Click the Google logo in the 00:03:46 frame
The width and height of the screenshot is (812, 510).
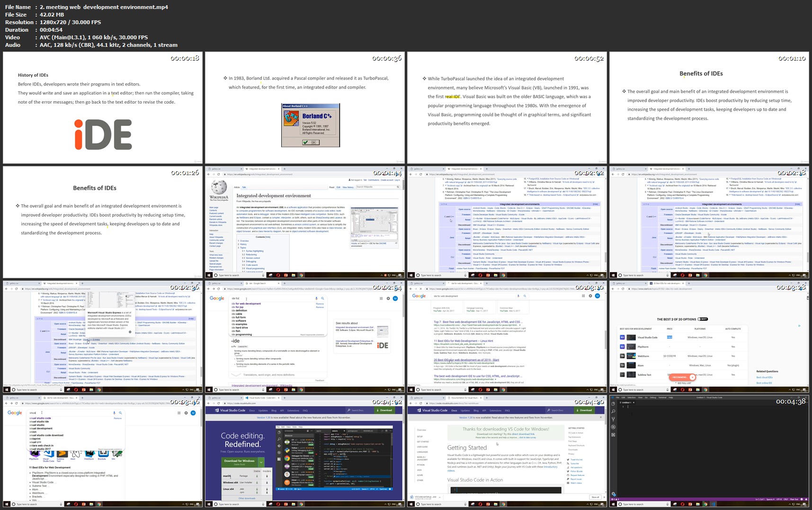(x=15, y=413)
